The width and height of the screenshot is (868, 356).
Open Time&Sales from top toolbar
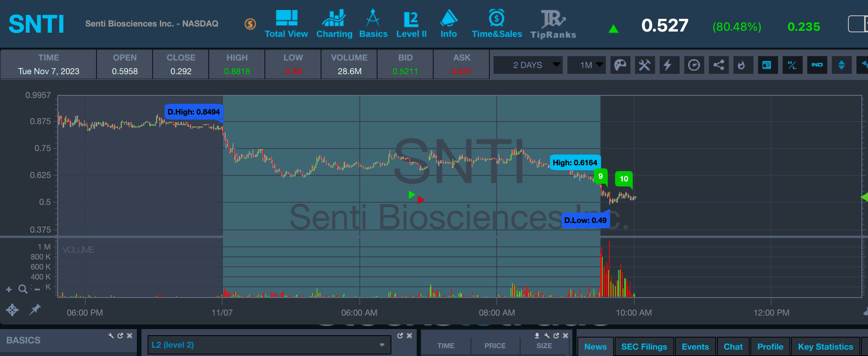[x=497, y=24]
